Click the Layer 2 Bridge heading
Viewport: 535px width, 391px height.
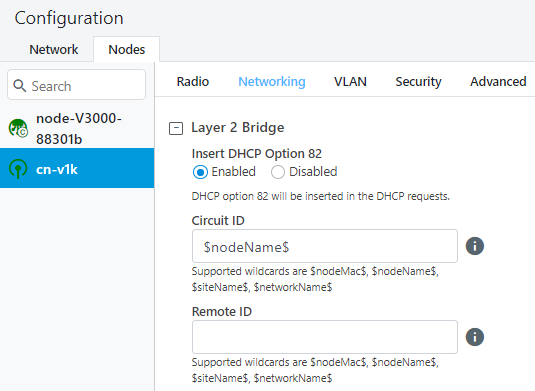click(237, 128)
